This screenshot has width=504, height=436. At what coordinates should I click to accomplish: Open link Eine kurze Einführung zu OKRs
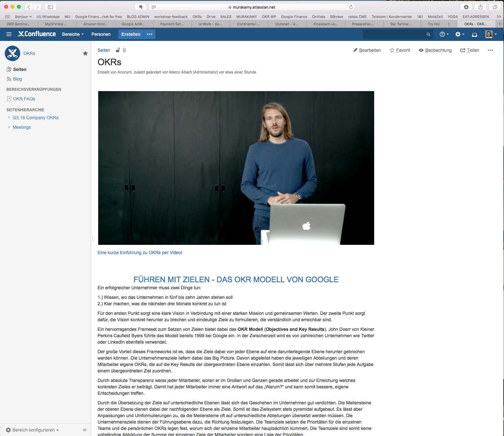[x=140, y=253]
